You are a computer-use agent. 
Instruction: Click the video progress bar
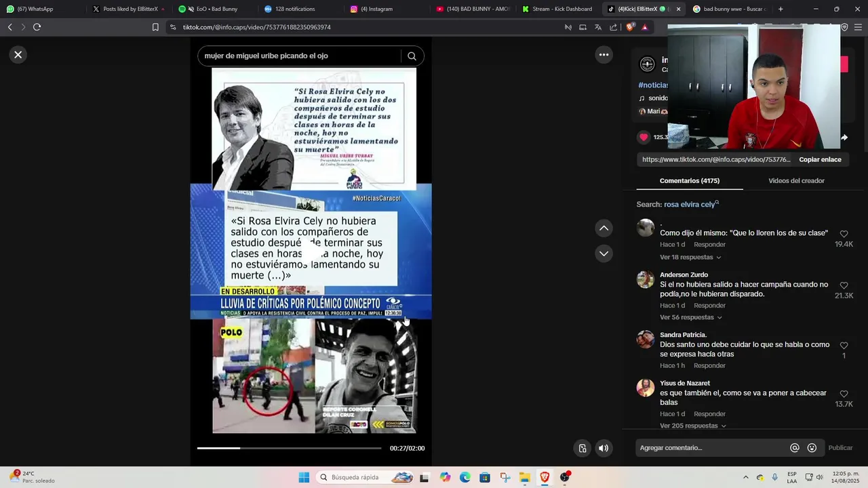(290, 448)
